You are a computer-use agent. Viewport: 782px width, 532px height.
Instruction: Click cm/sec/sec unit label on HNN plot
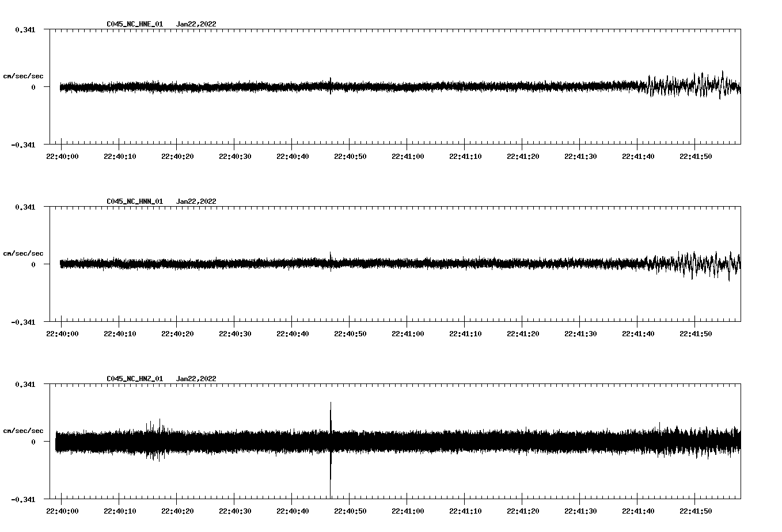click(24, 253)
